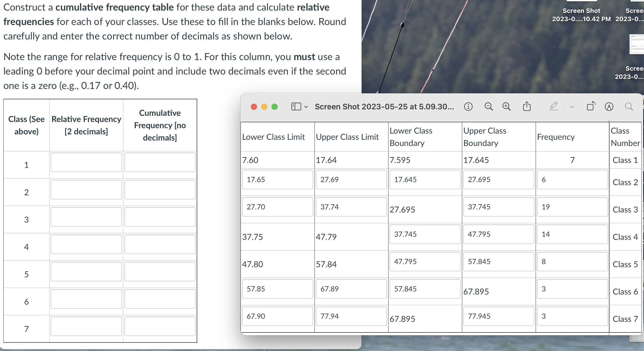Select Class 7 relative frequency input

86,326
